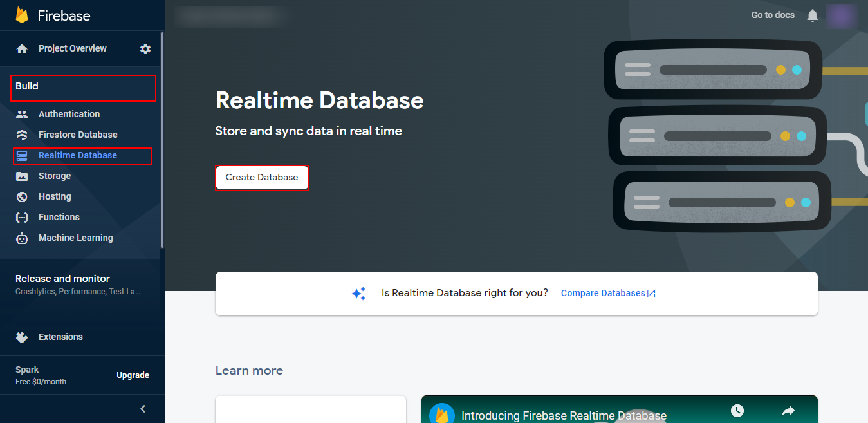This screenshot has height=423, width=868.
Task: Open the user account avatar
Action: [x=842, y=16]
